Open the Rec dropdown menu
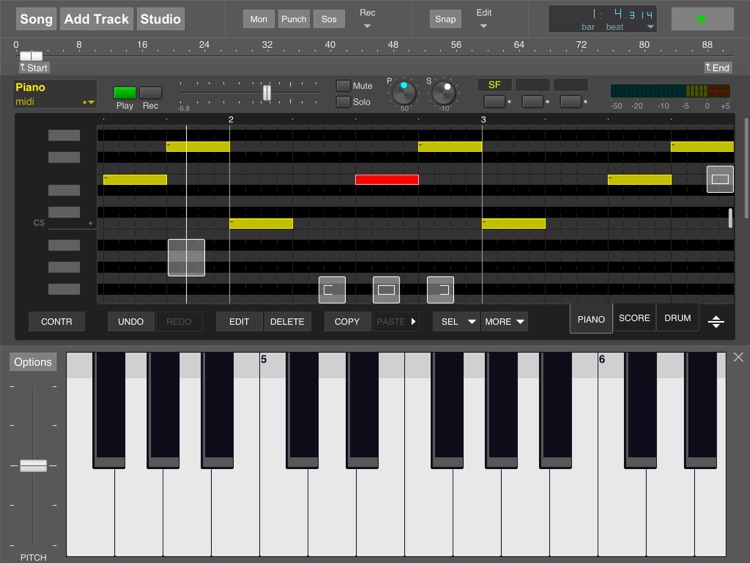The height and width of the screenshot is (563, 750). coord(367,19)
